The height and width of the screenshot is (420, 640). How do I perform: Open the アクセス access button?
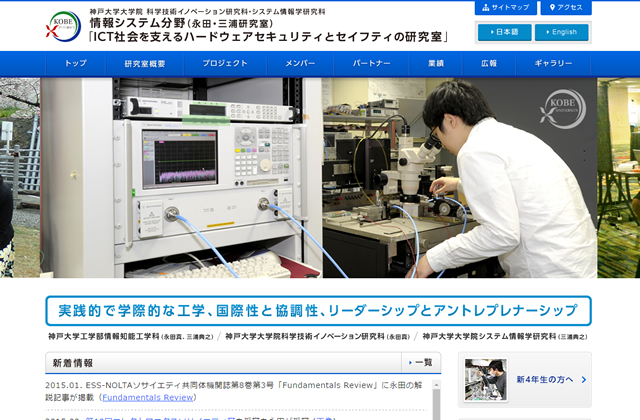point(566,7)
